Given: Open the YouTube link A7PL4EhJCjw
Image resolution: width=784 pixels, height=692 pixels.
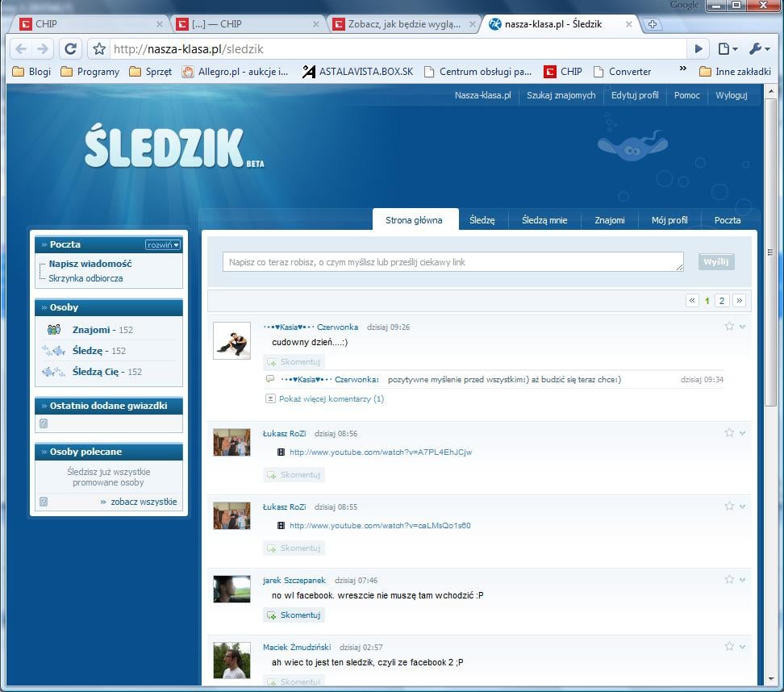Looking at the screenshot, I should 380,452.
